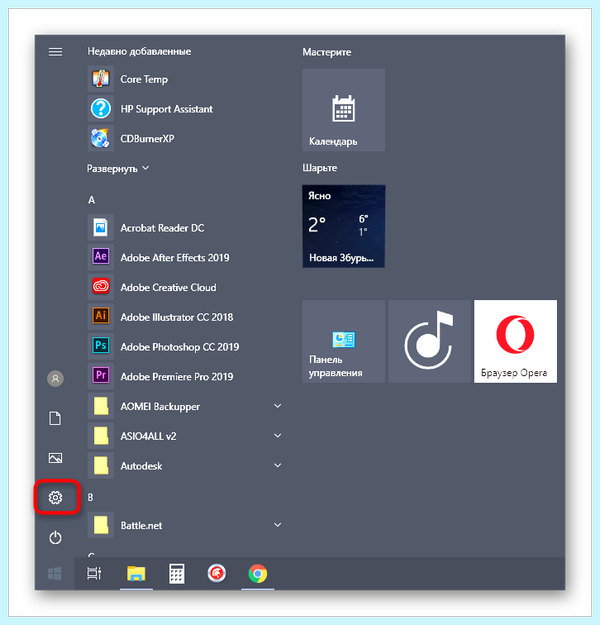
Task: Open Панель управления tile
Action: (x=344, y=342)
